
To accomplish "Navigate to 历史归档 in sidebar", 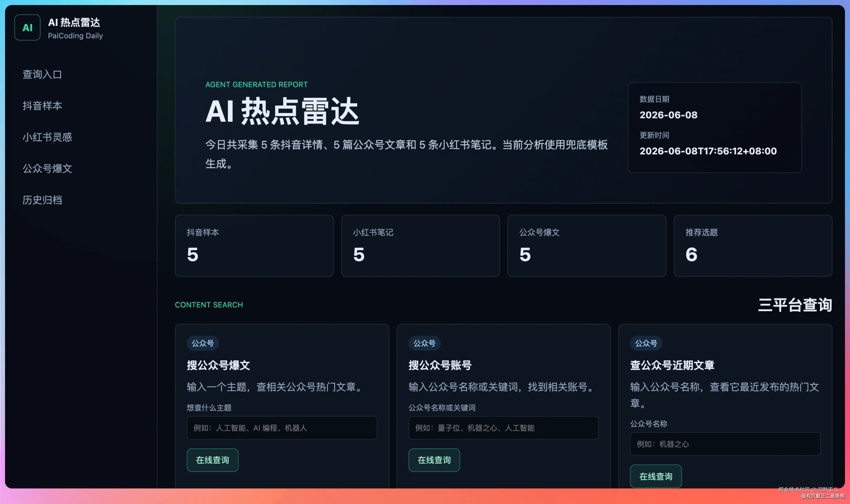I will [x=42, y=200].
